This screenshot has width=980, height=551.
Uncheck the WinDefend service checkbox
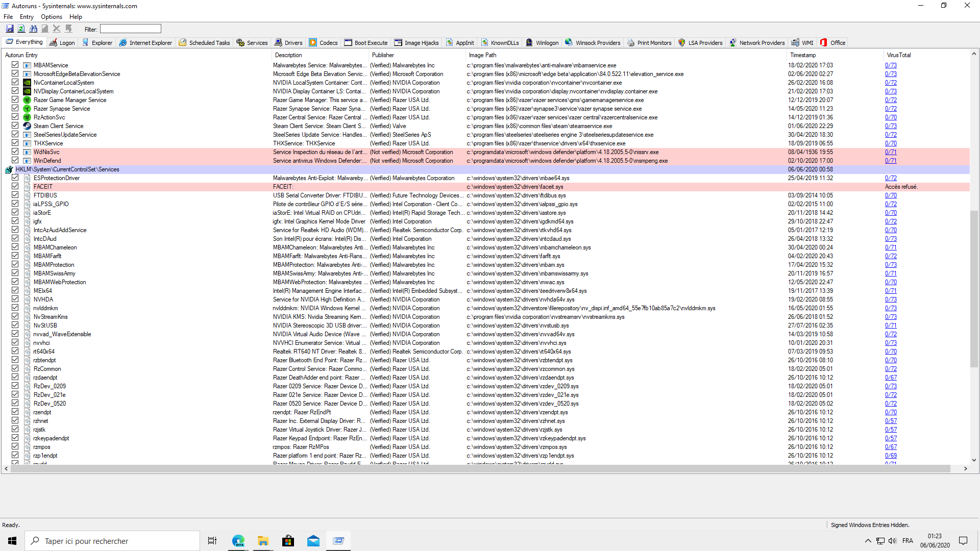[x=15, y=161]
